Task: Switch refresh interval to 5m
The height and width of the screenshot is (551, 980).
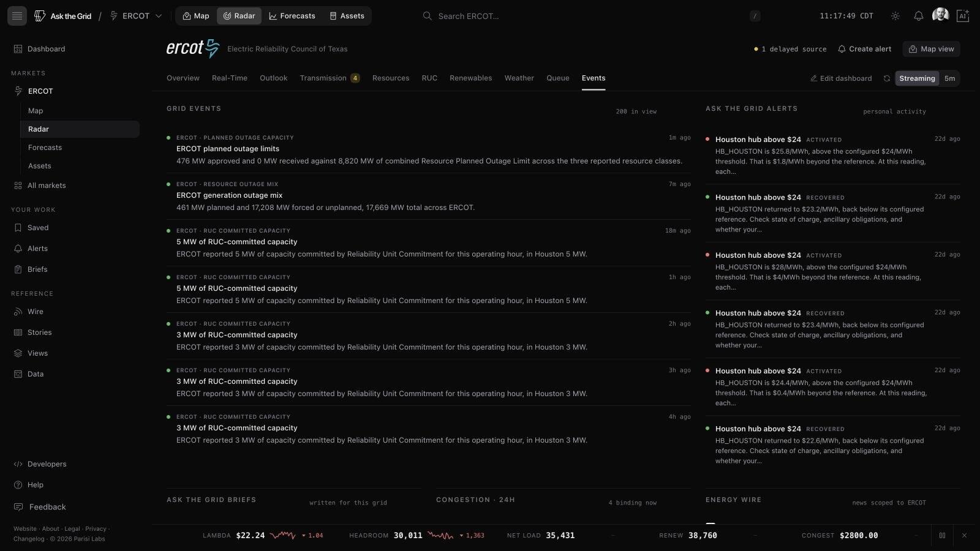Action: coord(949,78)
